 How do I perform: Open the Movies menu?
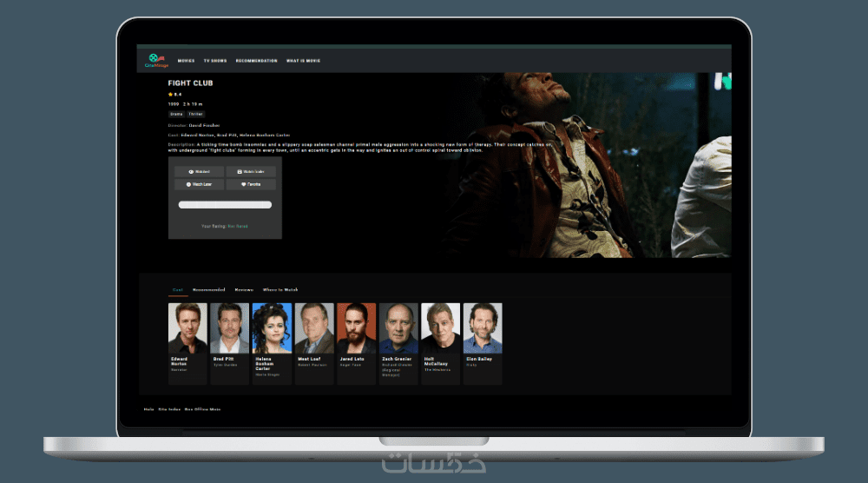click(x=186, y=61)
